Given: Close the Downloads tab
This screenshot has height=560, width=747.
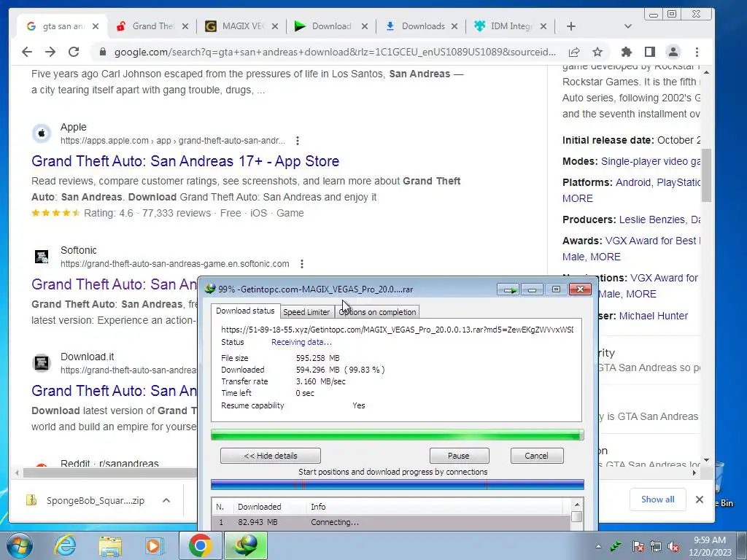Looking at the screenshot, I should pyautogui.click(x=454, y=27).
